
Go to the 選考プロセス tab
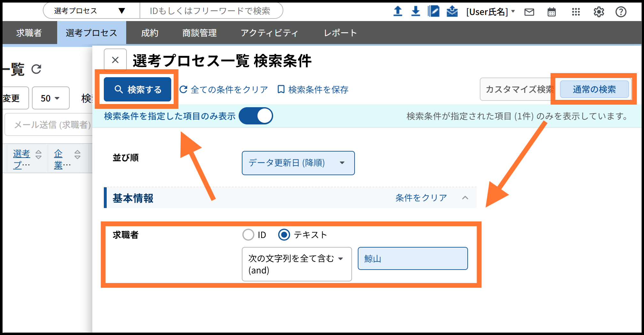(x=91, y=33)
